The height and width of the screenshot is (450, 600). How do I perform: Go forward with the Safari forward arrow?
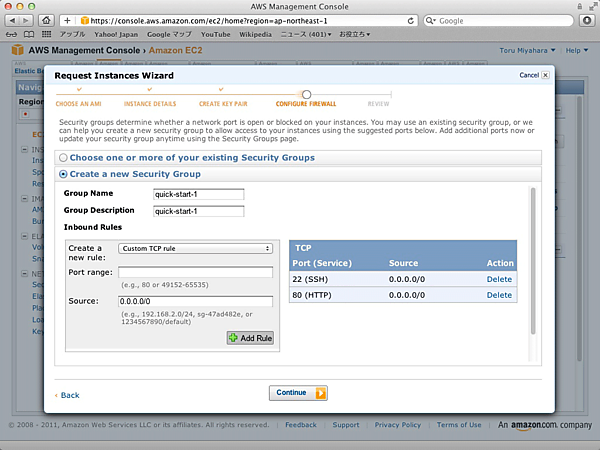(x=26, y=20)
